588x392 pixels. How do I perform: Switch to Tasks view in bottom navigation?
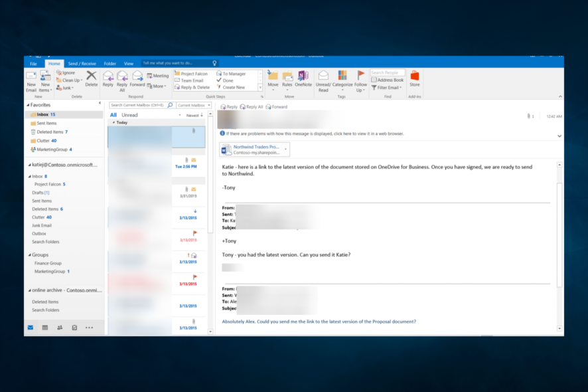pyautogui.click(x=74, y=328)
